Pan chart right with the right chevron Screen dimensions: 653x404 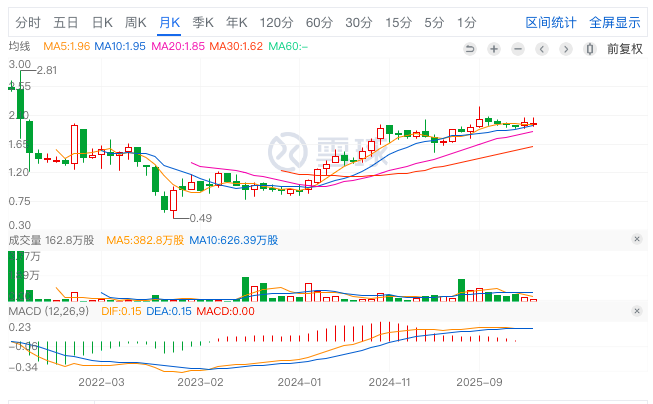point(566,49)
